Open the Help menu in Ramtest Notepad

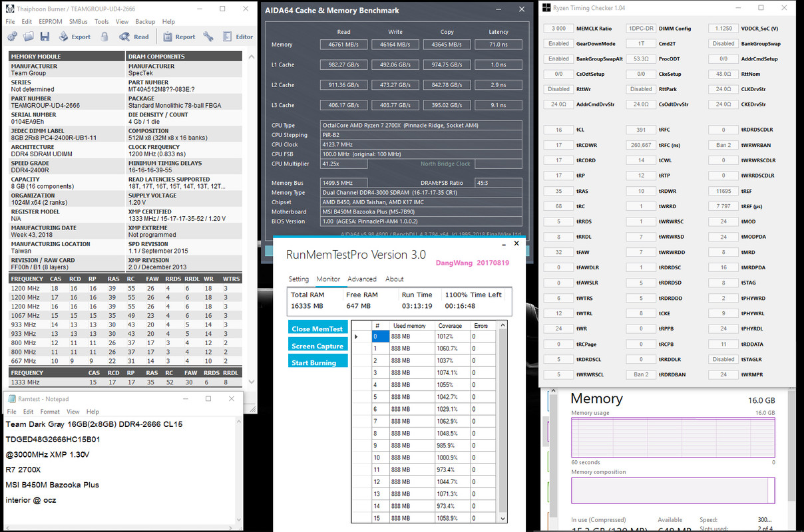[93, 412]
